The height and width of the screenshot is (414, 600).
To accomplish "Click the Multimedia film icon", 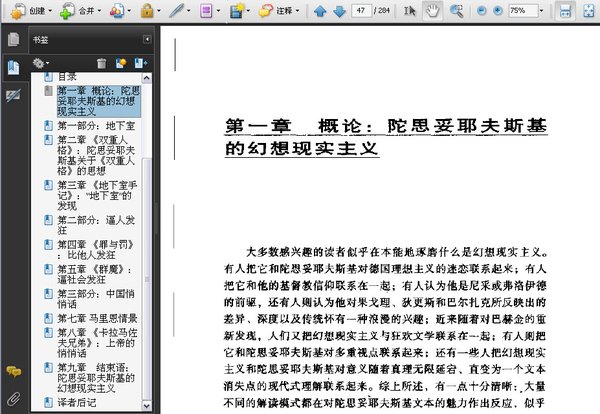I will 237,11.
